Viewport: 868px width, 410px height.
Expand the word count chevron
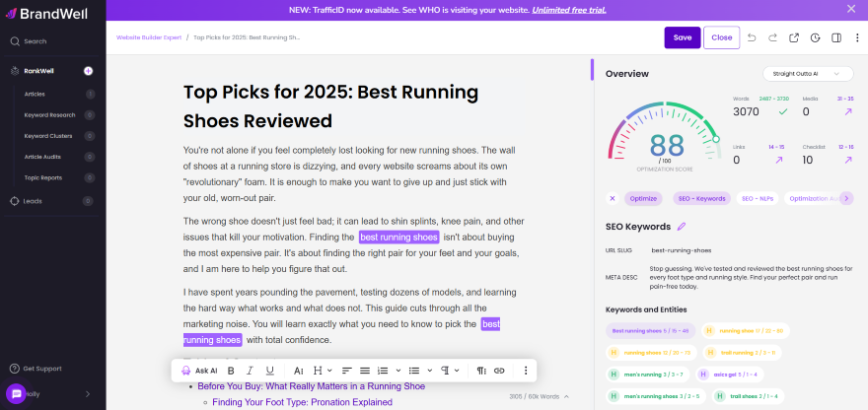tap(566, 397)
